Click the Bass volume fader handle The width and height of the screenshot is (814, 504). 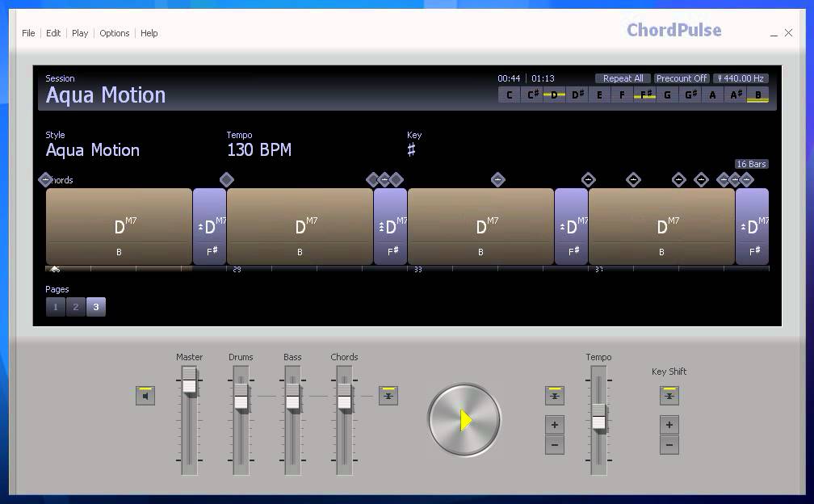click(x=293, y=398)
